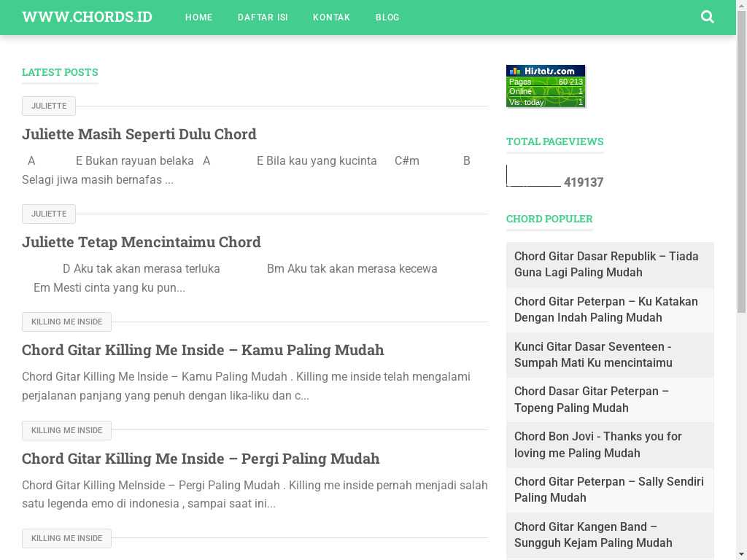Open Chord Gitar Killing Me Inside – Kamu post
Viewport: 747px width, 560px height.
(x=203, y=350)
